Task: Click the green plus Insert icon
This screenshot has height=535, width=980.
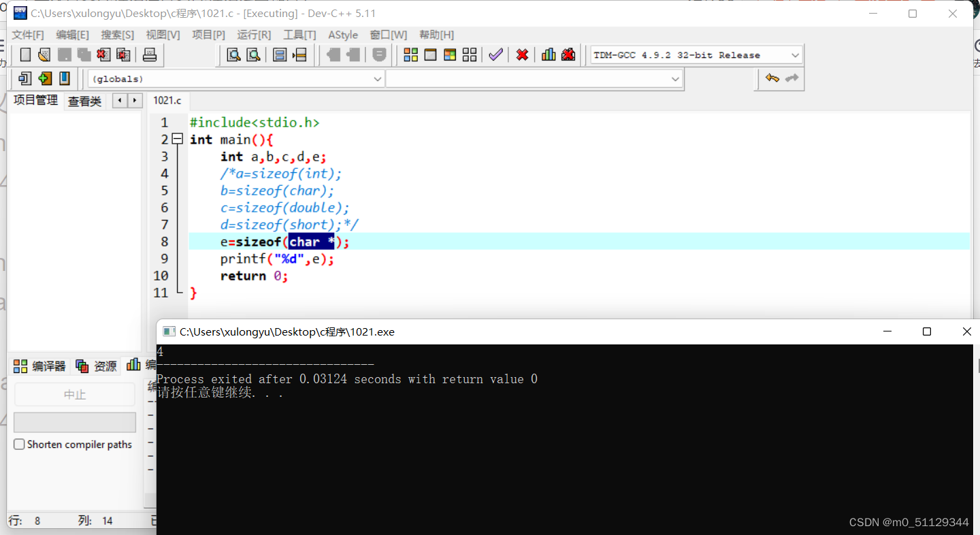Action: point(45,78)
